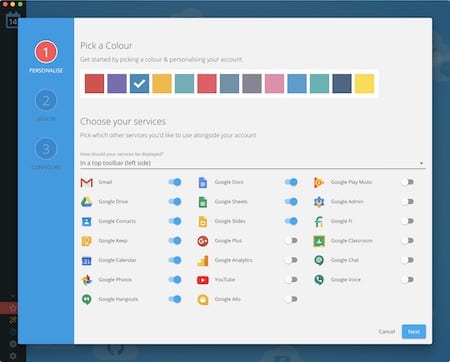The image size is (450, 362).
Task: Click the Google Fi icon
Action: (x=319, y=221)
